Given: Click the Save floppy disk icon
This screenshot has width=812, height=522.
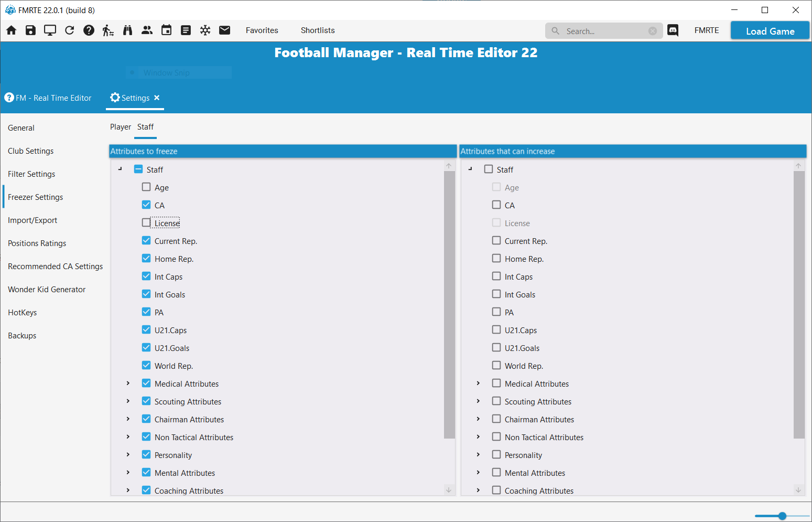Looking at the screenshot, I should click(30, 30).
